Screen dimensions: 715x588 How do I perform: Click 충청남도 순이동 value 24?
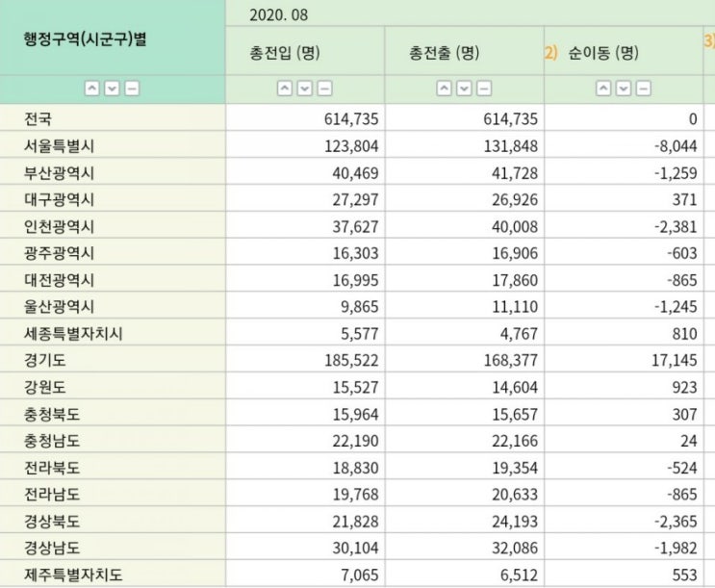689,441
